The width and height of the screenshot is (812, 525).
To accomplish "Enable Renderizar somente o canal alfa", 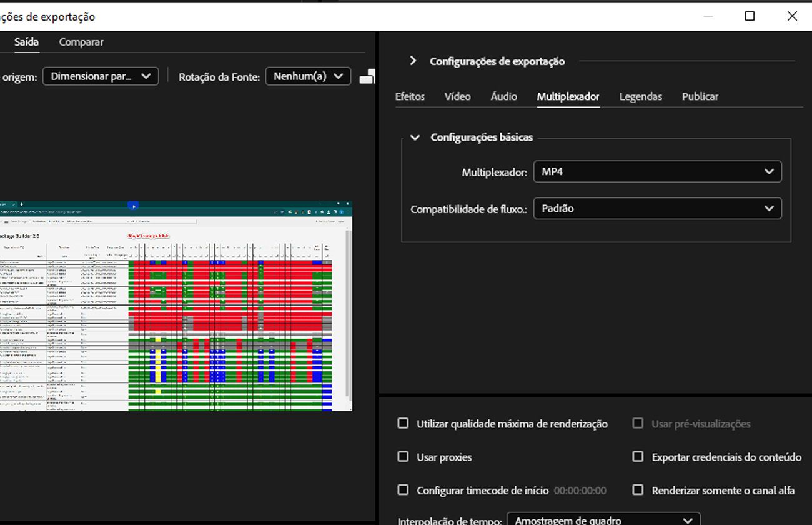I will (638, 490).
